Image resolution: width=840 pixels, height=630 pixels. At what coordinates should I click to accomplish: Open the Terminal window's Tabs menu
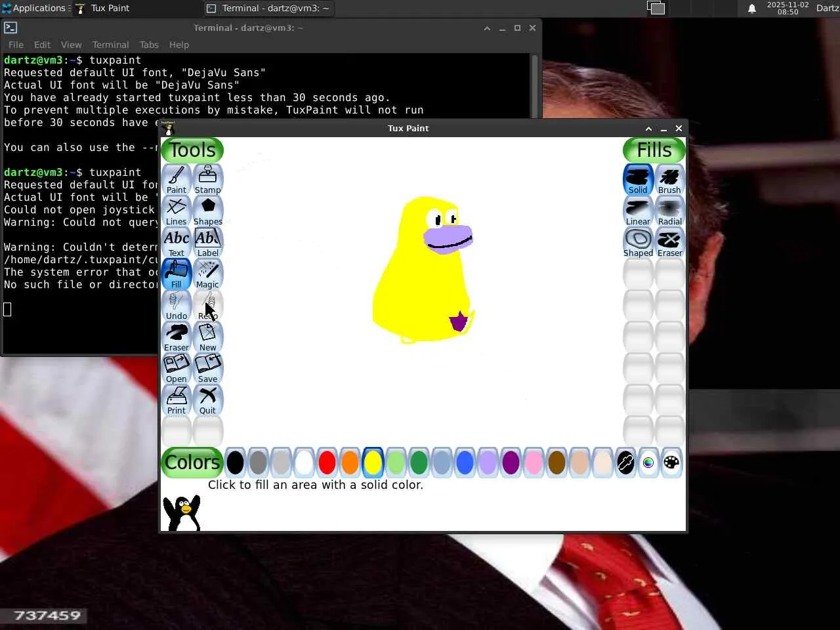point(149,45)
